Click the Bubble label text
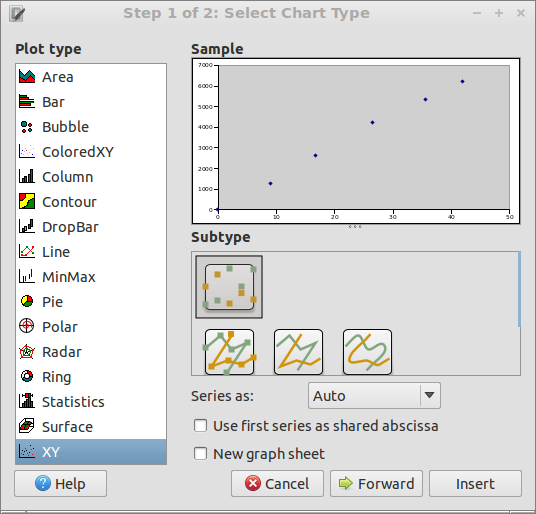 point(65,127)
